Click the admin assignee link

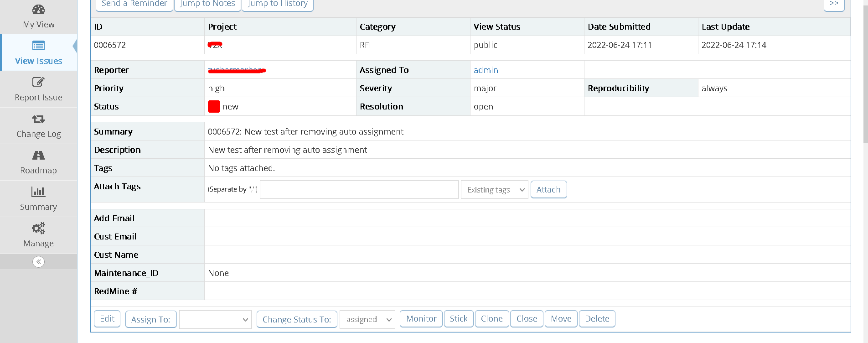click(486, 70)
